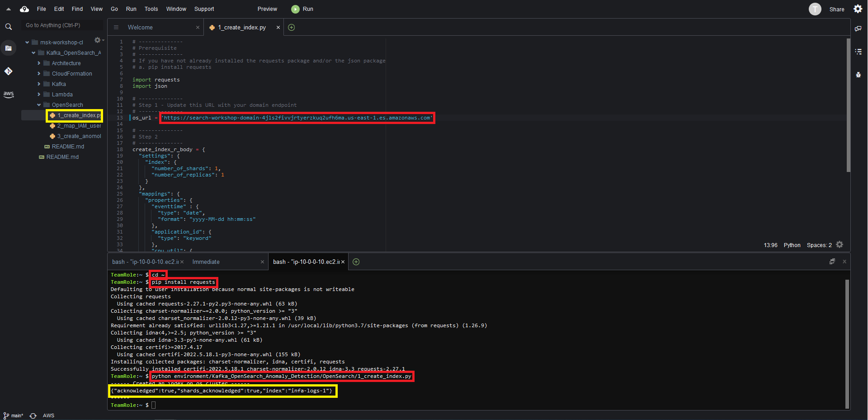
Task: Open the Source Control panel icon
Action: click(8, 71)
